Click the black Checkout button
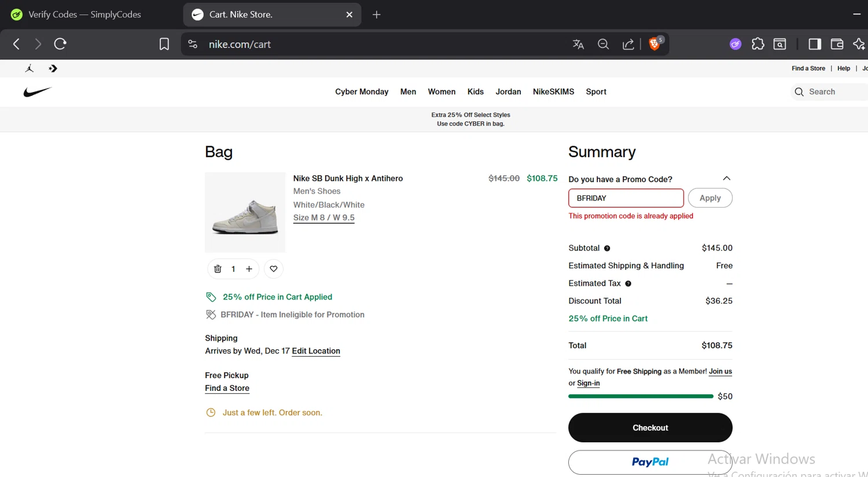The height and width of the screenshot is (477, 868). (x=650, y=428)
